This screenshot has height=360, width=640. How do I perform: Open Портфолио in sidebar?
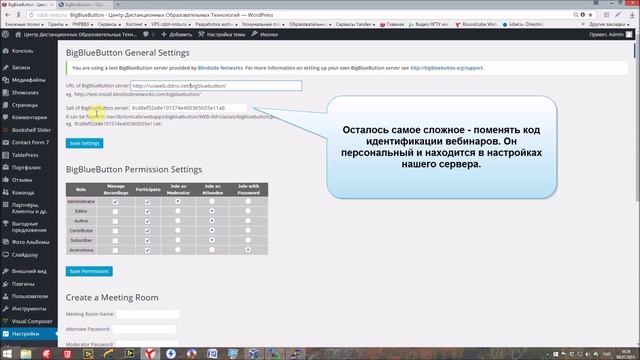pyautogui.click(x=26, y=167)
